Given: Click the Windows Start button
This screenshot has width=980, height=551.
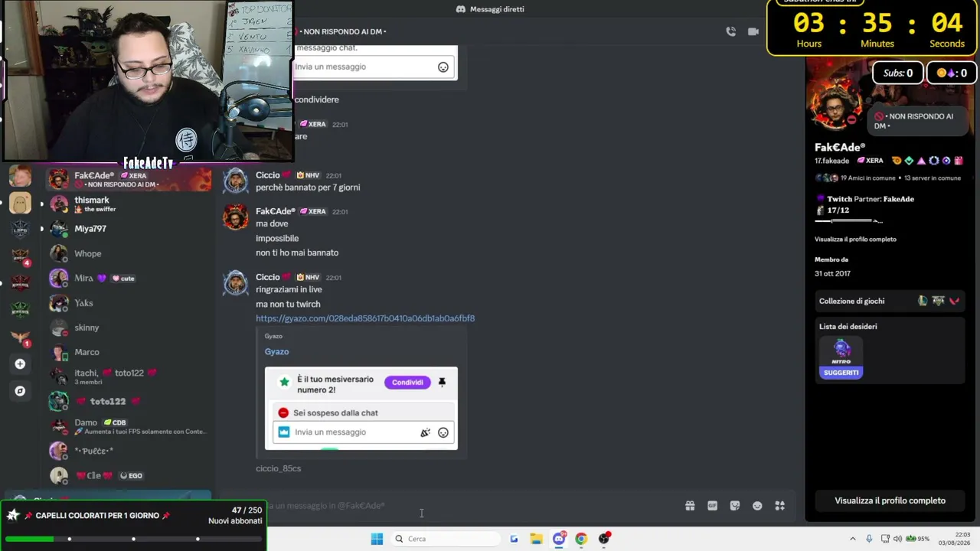Looking at the screenshot, I should pos(377,539).
